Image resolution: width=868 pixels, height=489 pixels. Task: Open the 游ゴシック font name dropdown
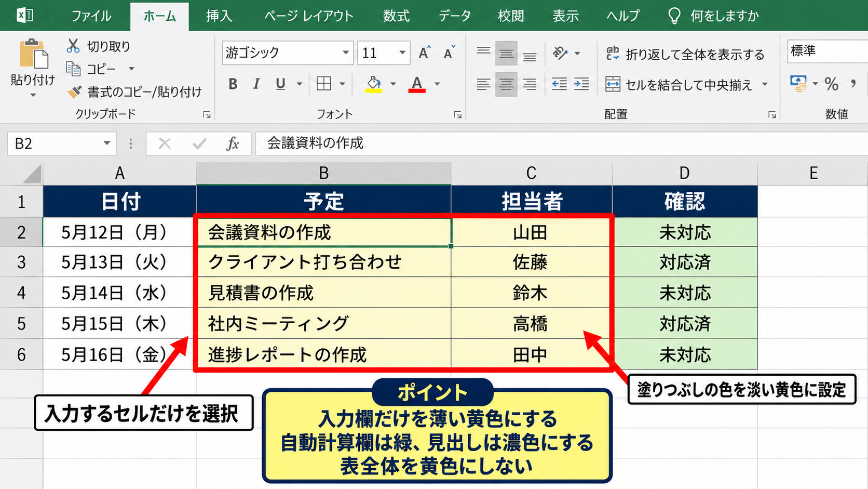click(x=346, y=52)
